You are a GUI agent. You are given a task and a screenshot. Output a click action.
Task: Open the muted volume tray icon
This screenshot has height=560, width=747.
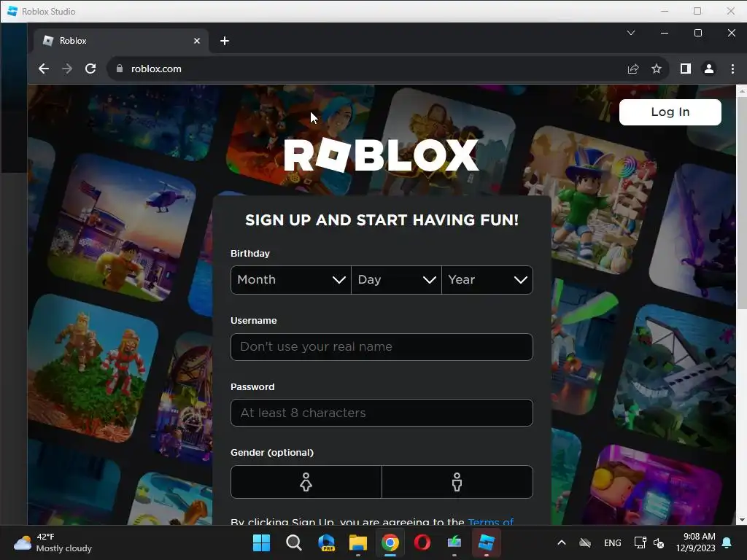659,542
